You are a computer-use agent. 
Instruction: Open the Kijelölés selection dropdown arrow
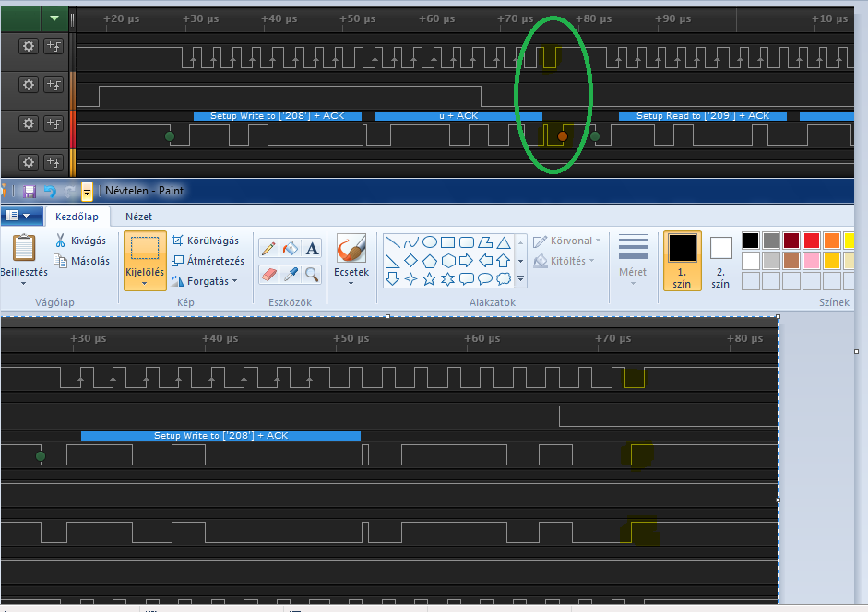[145, 284]
